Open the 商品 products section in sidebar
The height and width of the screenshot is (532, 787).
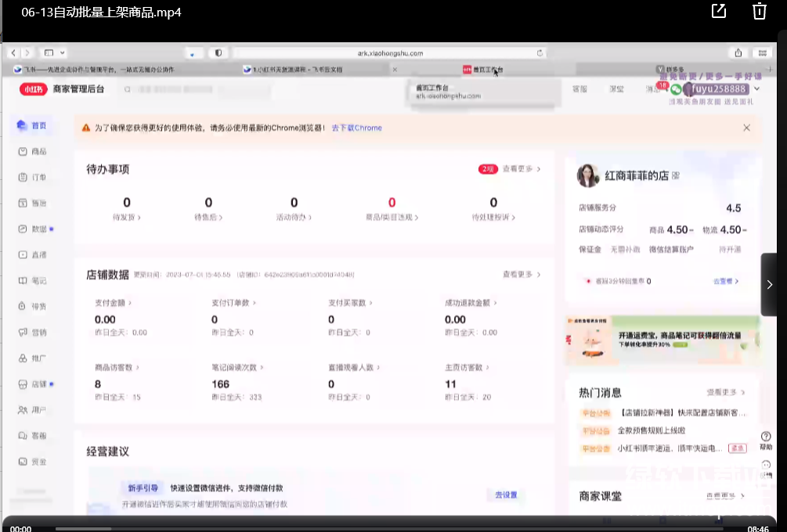[x=31, y=152]
